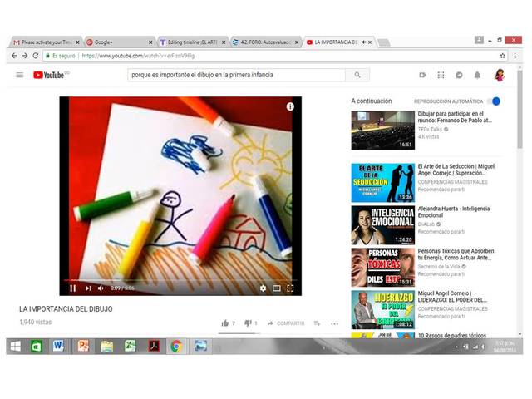Open the YouTube hamburger guide menu
532x399 pixels.
pyautogui.click(x=20, y=75)
